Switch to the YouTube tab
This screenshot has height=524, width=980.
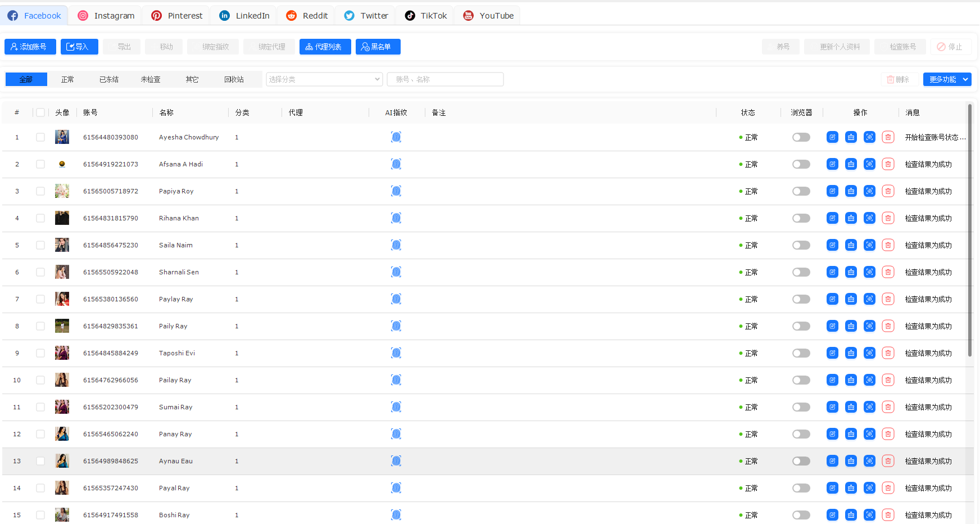(x=488, y=16)
